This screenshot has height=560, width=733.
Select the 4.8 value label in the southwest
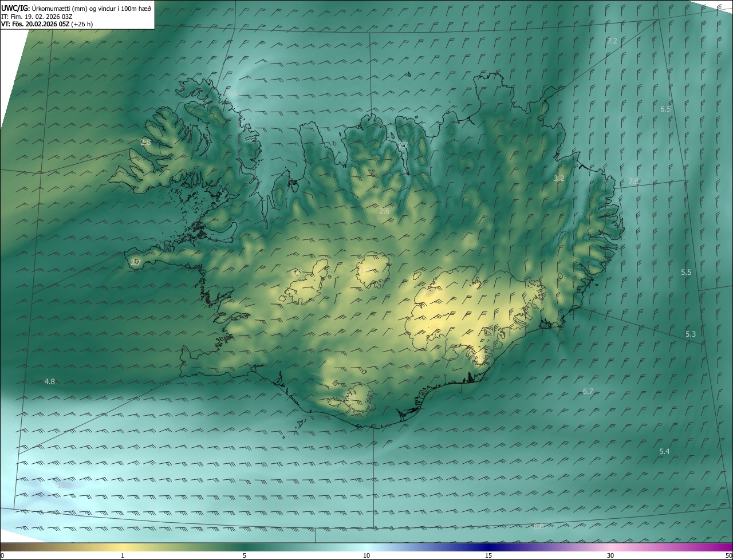pyautogui.click(x=50, y=381)
